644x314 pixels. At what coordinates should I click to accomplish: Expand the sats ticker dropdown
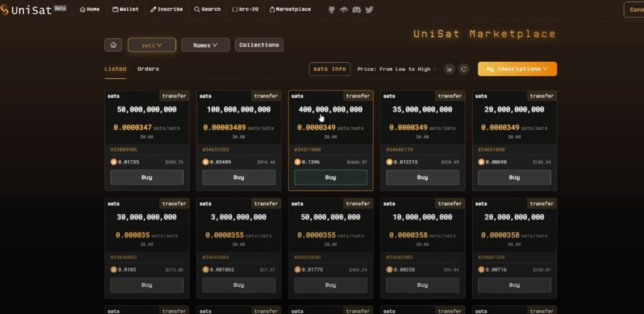(x=152, y=45)
